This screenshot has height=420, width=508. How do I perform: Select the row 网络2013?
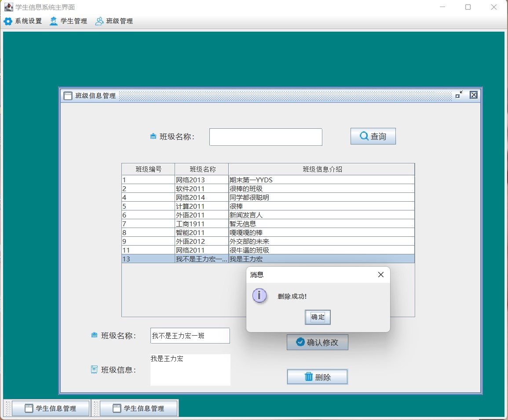268,180
